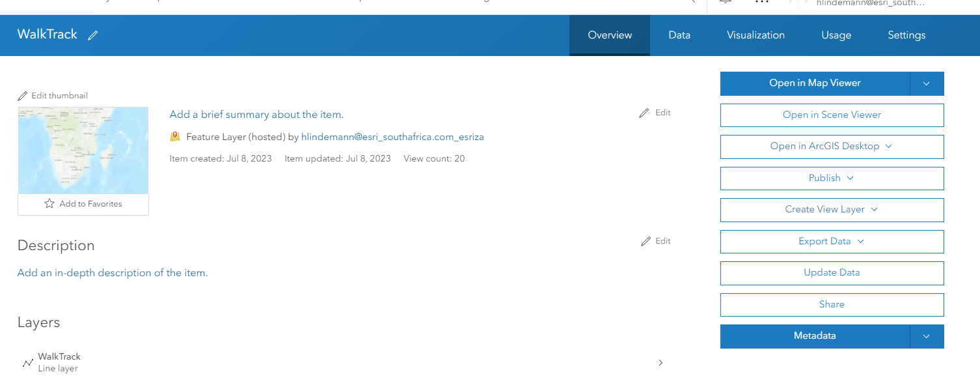The height and width of the screenshot is (387, 980).
Task: Click the Edit pencil beside the summary
Action: tap(643, 112)
